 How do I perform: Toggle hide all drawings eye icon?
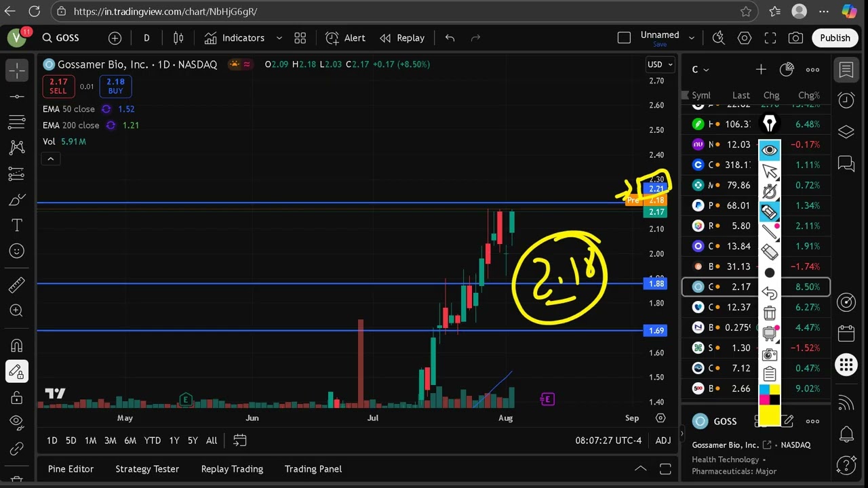[x=17, y=422]
